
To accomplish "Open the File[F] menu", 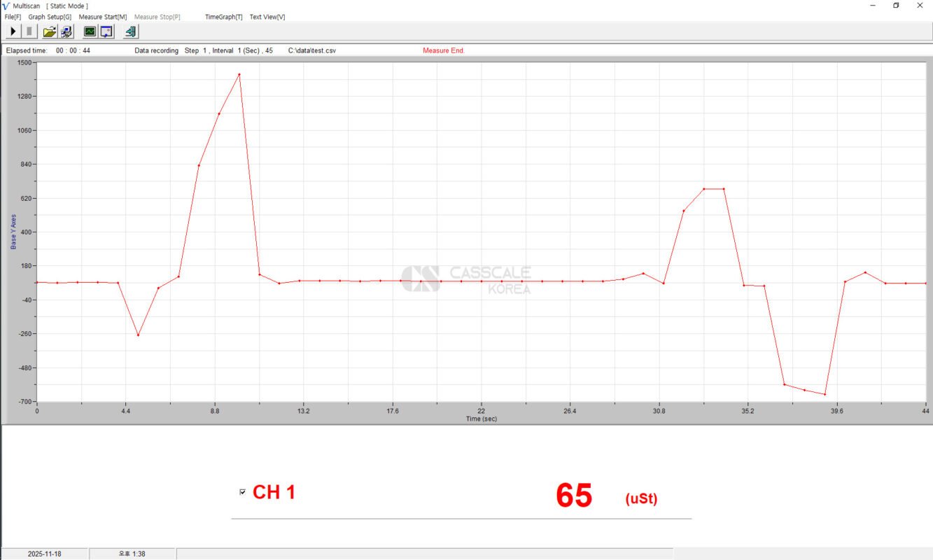I will click(x=13, y=17).
